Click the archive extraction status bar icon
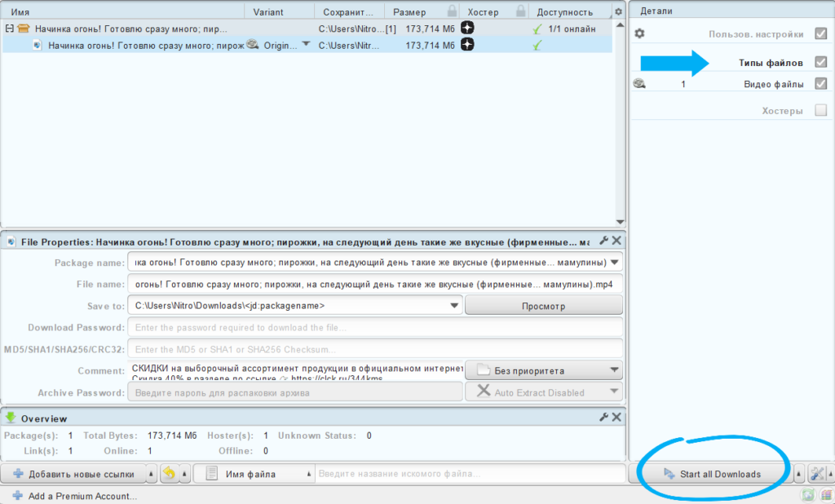 pyautogui.click(x=825, y=496)
